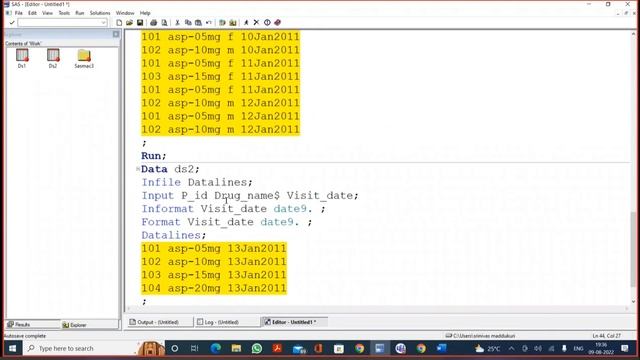Screen dimensions: 640x360
Task: Open Adobe Acrobat from the taskbar
Action: pos(278,348)
